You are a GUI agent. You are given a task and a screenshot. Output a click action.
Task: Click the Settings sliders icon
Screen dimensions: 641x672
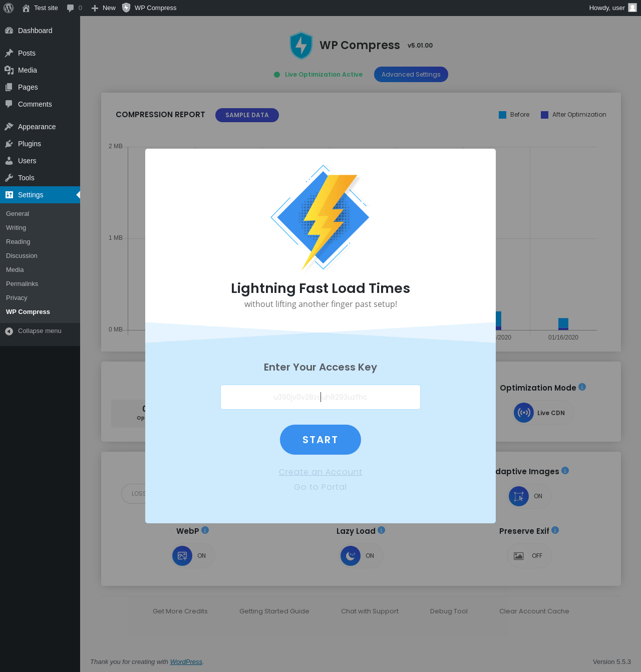pyautogui.click(x=9, y=195)
